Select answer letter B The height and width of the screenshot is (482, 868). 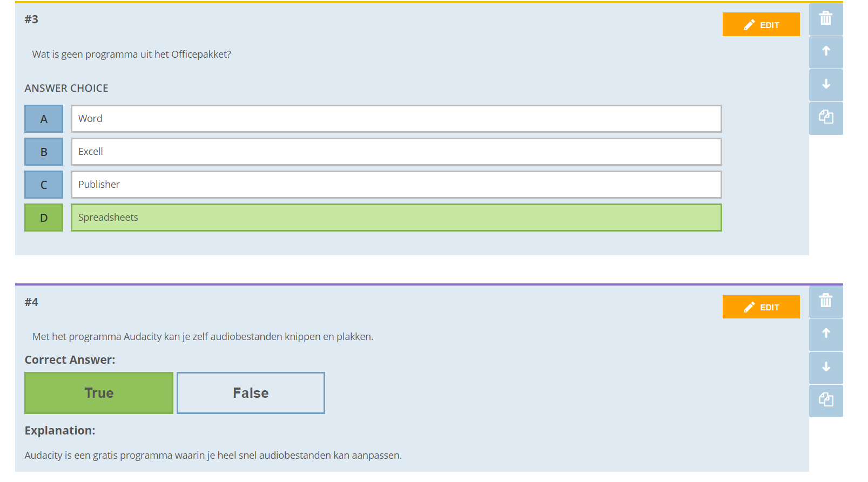click(x=44, y=152)
